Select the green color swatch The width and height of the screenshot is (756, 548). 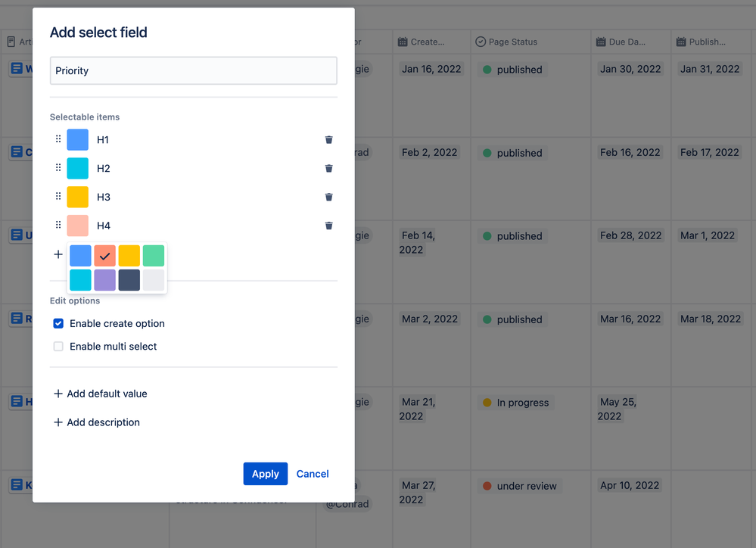[x=154, y=256]
